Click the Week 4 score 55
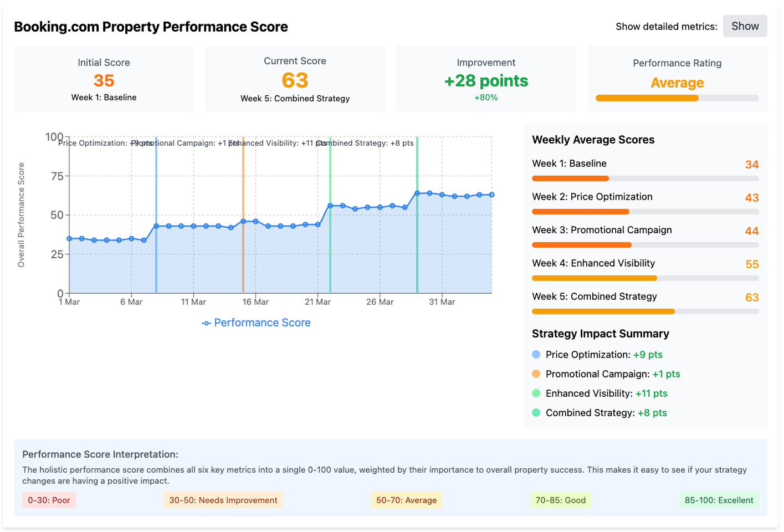Image resolution: width=784 pixels, height=532 pixels. (x=752, y=264)
